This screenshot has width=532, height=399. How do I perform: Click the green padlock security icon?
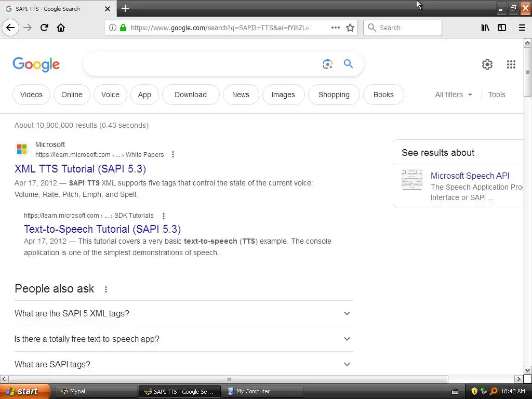pos(123,28)
